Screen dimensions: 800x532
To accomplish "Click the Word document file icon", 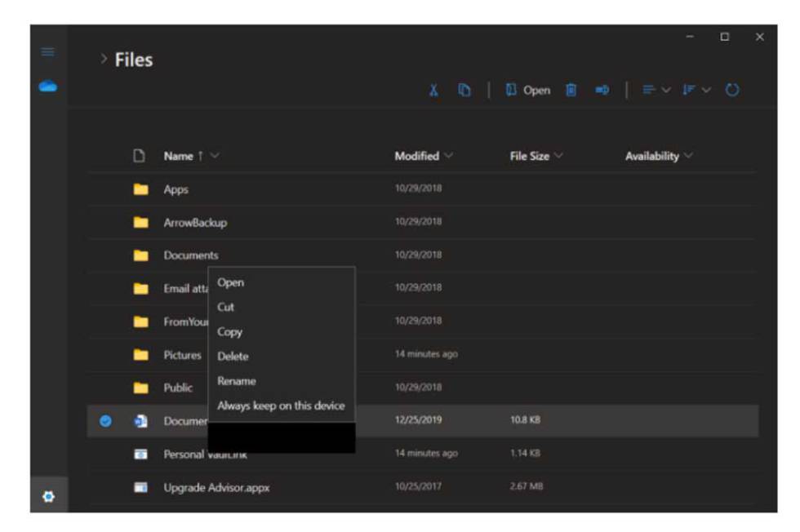I will point(140,421).
